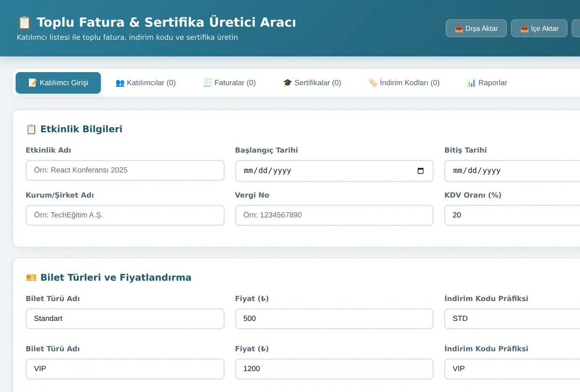Focus the Kurum/Şirket Adı input field
This screenshot has width=580, height=392.
pyautogui.click(x=125, y=216)
